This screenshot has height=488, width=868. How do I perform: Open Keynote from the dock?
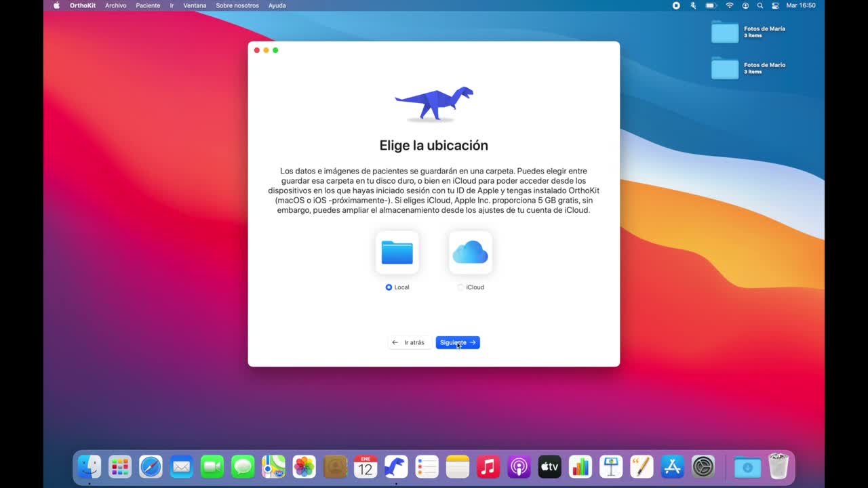(611, 467)
